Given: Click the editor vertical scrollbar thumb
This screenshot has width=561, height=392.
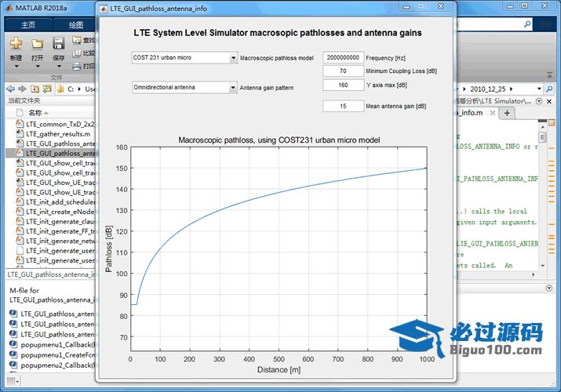Looking at the screenshot, I should [x=542, y=137].
